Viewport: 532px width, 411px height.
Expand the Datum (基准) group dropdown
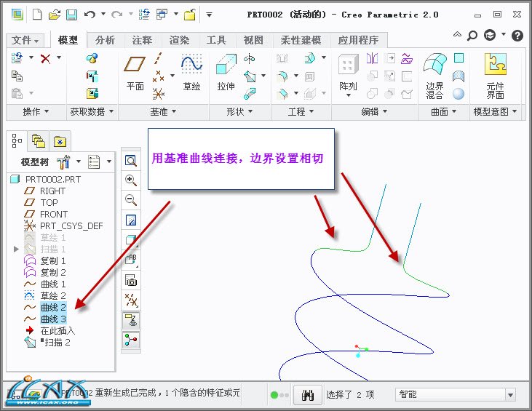tap(163, 111)
